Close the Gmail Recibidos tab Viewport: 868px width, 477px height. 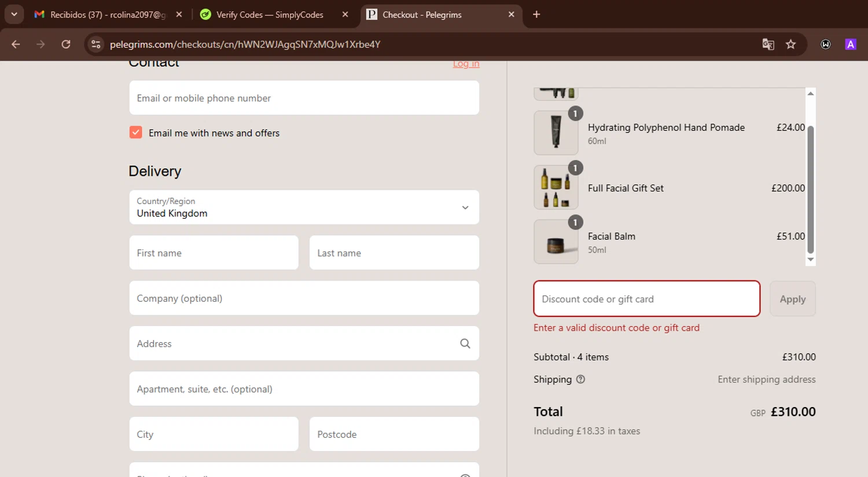pyautogui.click(x=179, y=14)
